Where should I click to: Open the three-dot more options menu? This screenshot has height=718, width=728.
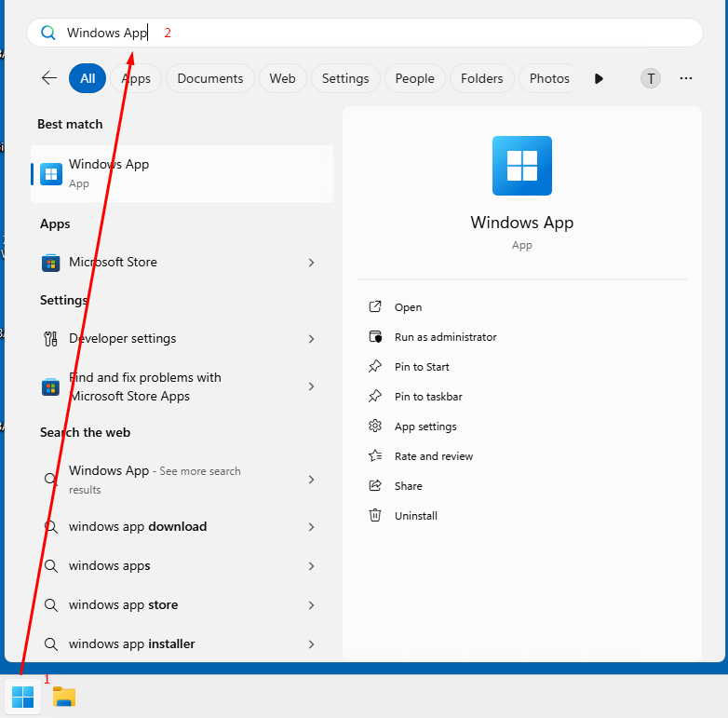click(686, 78)
